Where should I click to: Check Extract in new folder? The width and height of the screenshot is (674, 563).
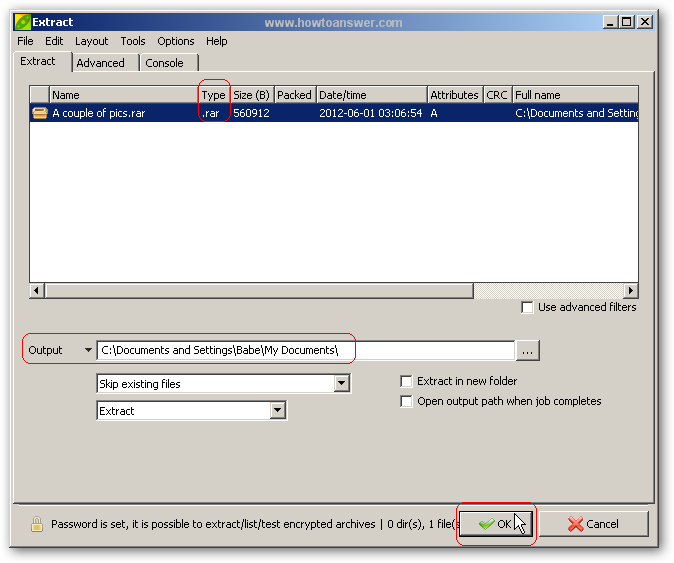(406, 381)
